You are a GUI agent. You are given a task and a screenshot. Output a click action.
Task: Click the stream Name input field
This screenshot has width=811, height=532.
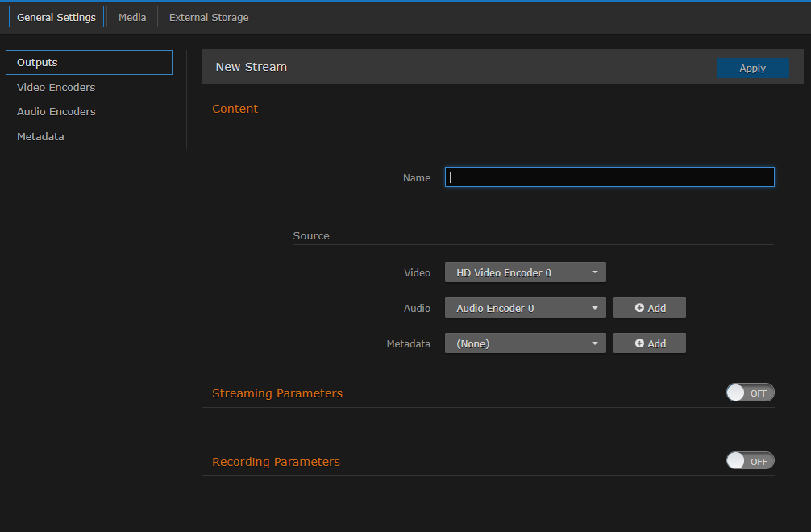609,177
